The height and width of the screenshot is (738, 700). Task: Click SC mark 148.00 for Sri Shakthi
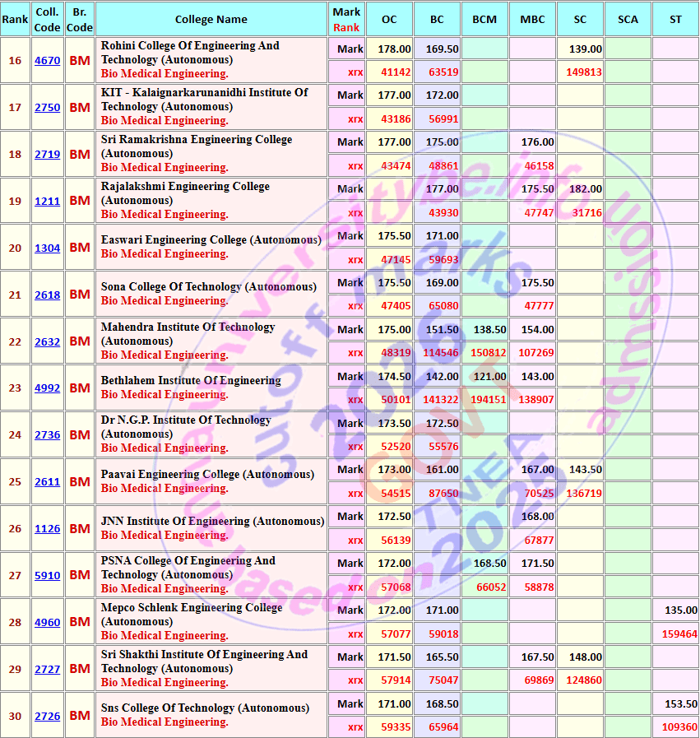(x=585, y=657)
